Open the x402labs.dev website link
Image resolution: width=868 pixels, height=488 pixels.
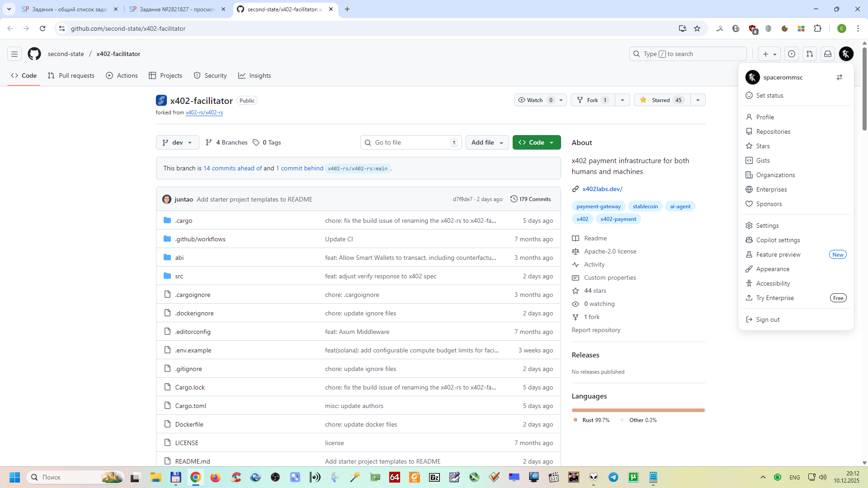pyautogui.click(x=602, y=189)
